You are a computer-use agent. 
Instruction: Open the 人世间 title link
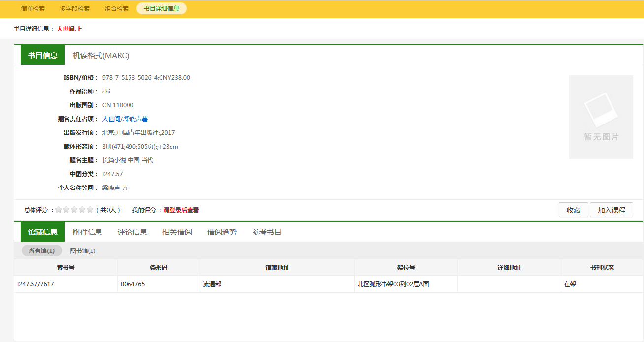coord(111,119)
